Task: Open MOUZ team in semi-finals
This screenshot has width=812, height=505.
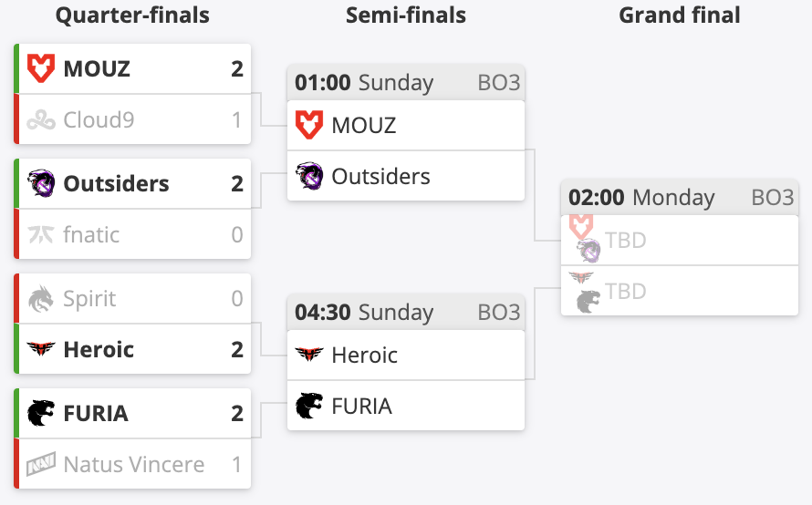Action: 406,125
